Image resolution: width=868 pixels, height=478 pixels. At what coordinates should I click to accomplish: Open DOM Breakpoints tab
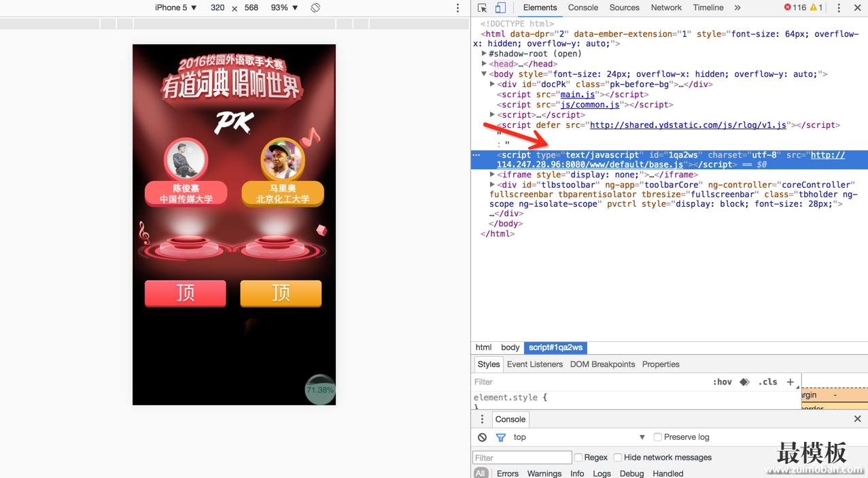(602, 364)
